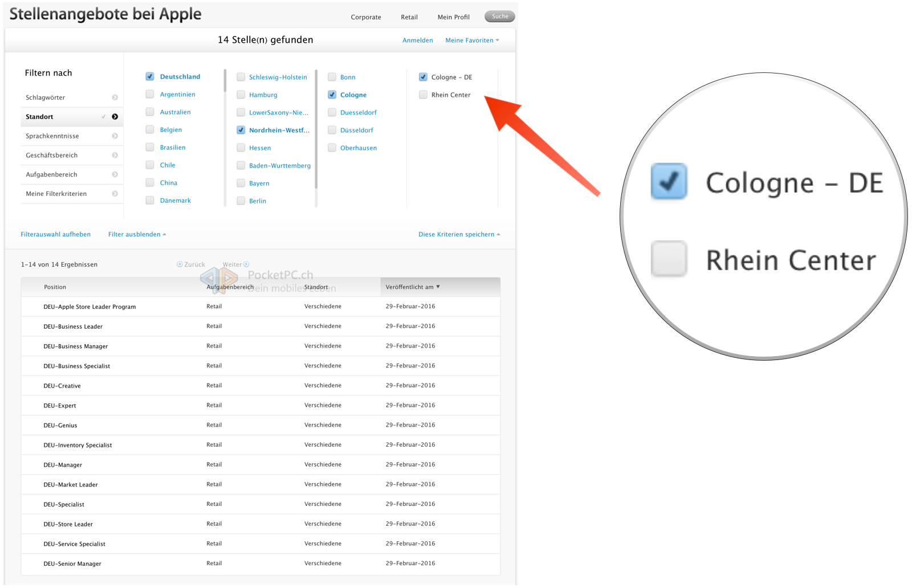
Task: Click the Suche button
Action: [x=500, y=17]
